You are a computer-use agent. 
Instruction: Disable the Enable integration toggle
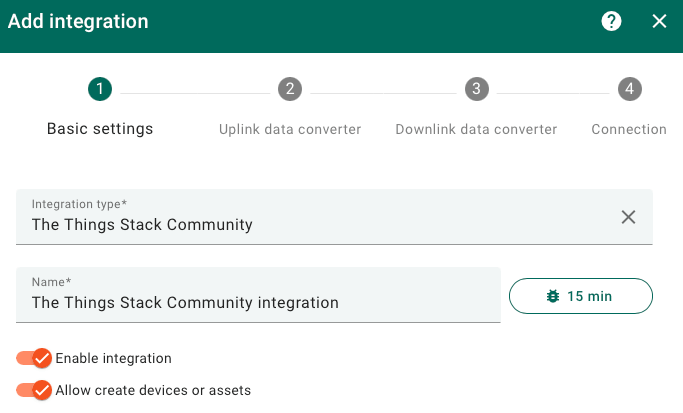coord(34,358)
